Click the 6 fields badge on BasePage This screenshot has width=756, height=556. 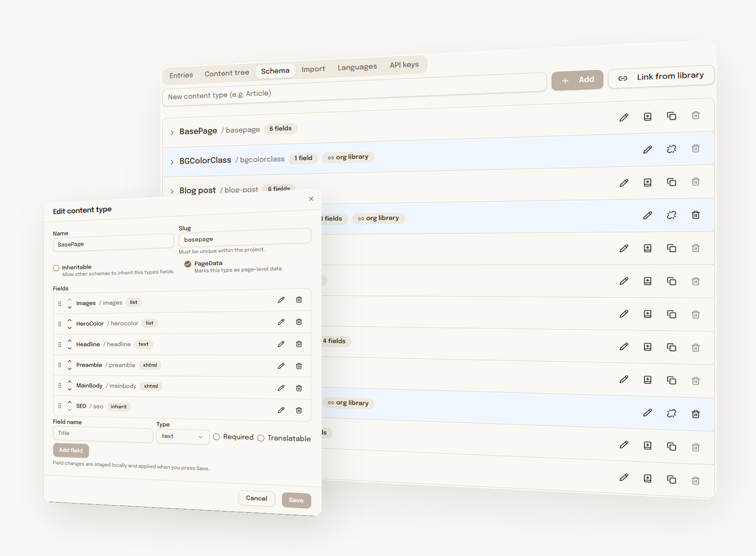point(280,129)
